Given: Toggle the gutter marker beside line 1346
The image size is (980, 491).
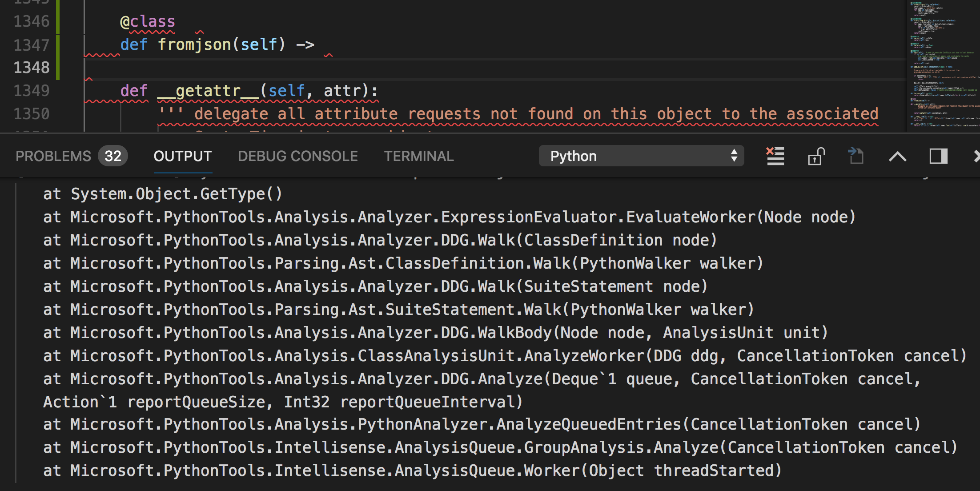Looking at the screenshot, I should click(57, 21).
